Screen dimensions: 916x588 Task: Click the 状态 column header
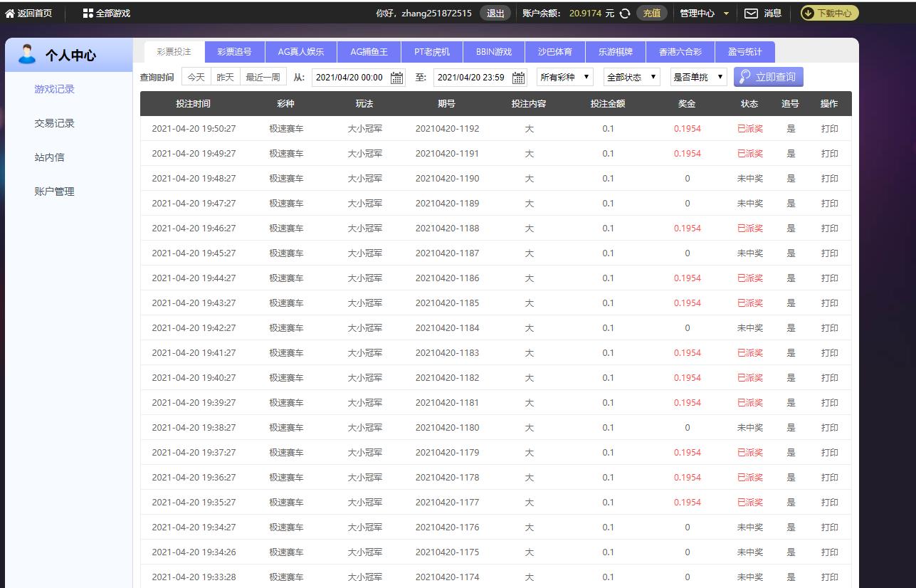[749, 104]
